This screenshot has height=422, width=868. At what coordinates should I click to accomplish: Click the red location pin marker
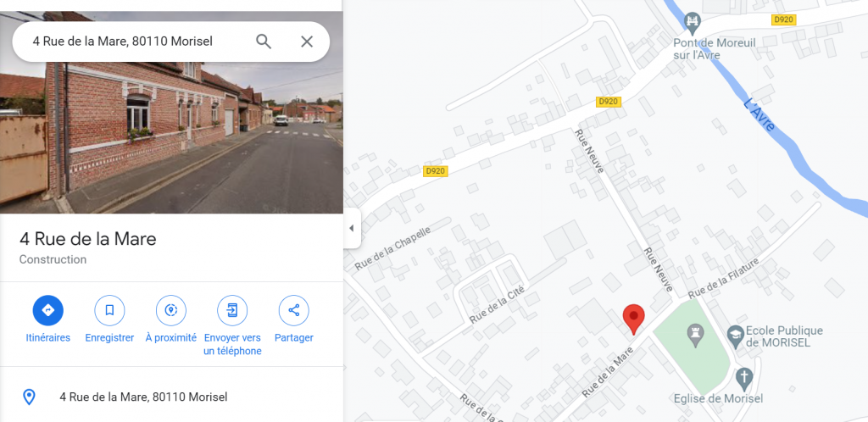[x=634, y=319]
